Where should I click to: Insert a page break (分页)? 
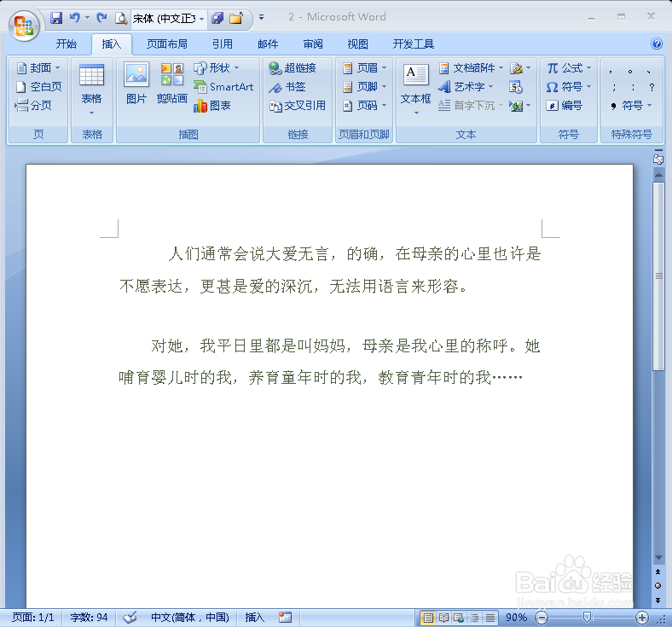pyautogui.click(x=33, y=106)
